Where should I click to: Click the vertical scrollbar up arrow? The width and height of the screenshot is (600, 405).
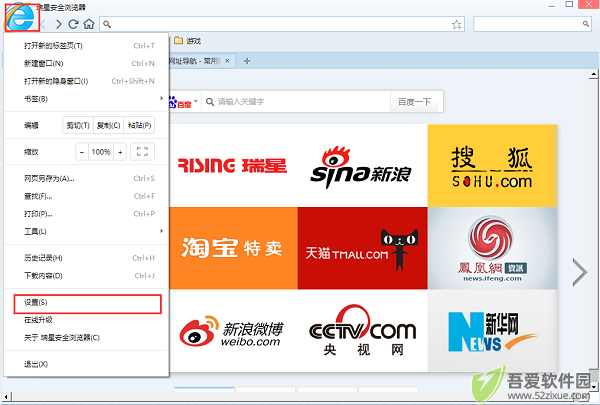593,74
